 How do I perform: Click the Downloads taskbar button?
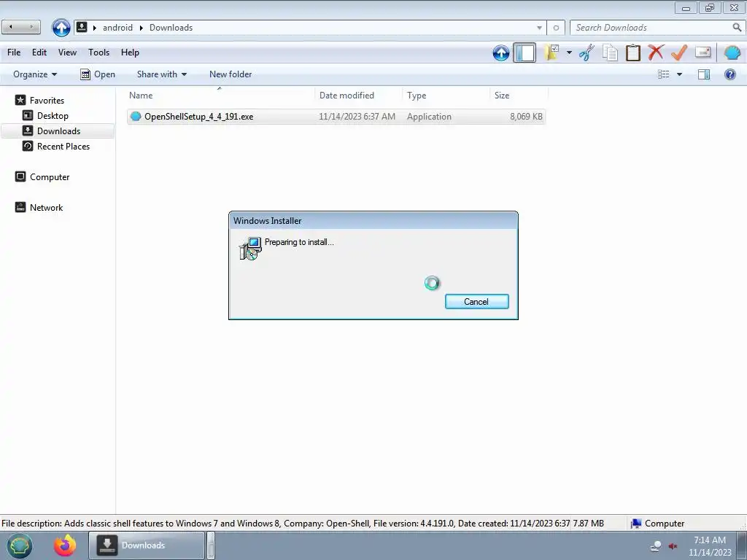pyautogui.click(x=147, y=545)
